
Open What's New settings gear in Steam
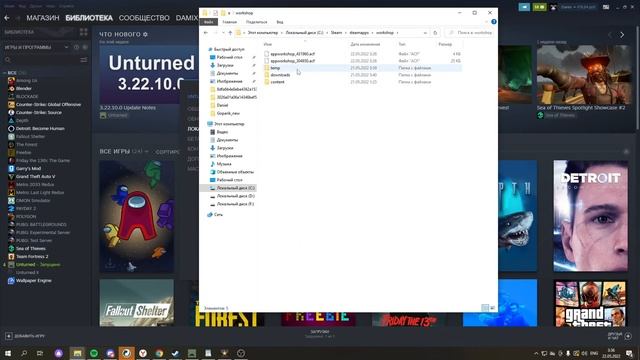145,34
